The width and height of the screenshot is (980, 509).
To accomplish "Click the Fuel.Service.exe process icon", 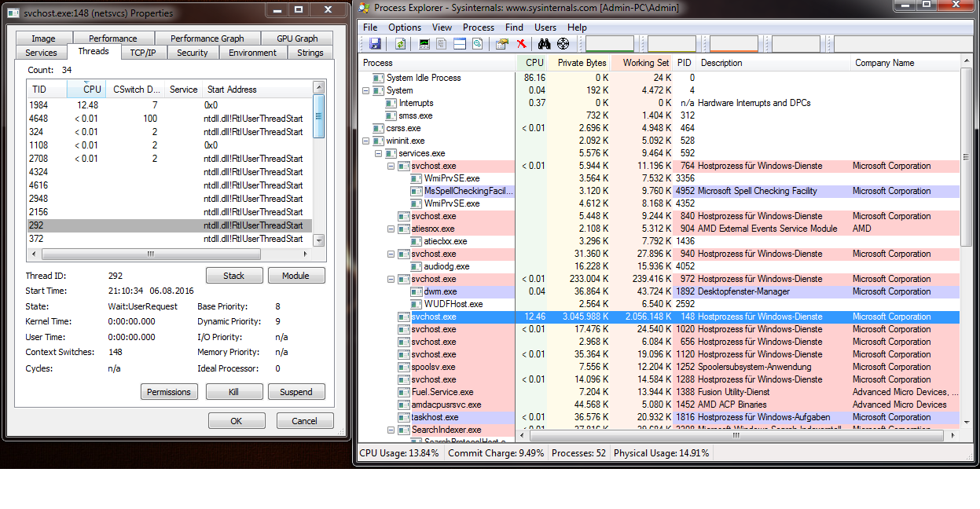I will (404, 392).
